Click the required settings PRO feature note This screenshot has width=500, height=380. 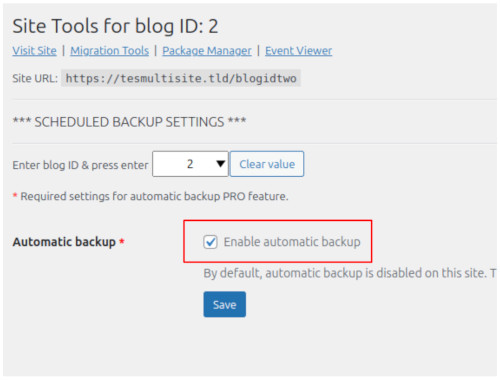tap(150, 196)
